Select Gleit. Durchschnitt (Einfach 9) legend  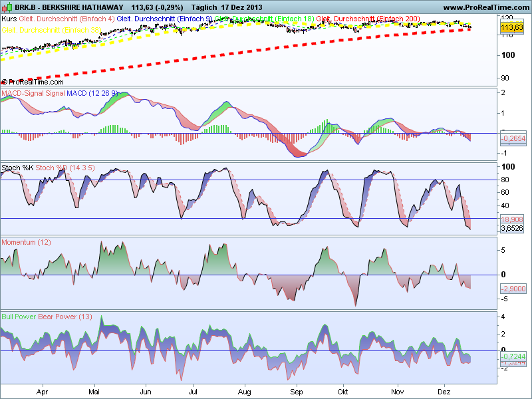pyautogui.click(x=164, y=19)
